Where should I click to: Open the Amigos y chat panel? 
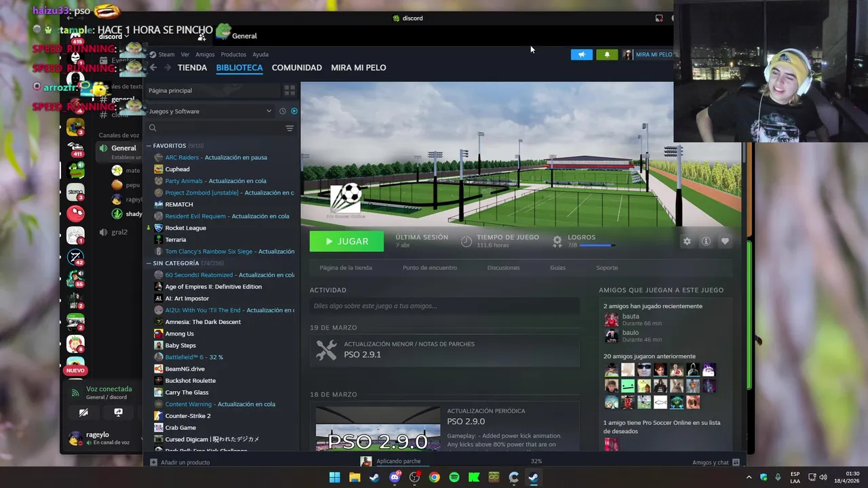[715, 462]
